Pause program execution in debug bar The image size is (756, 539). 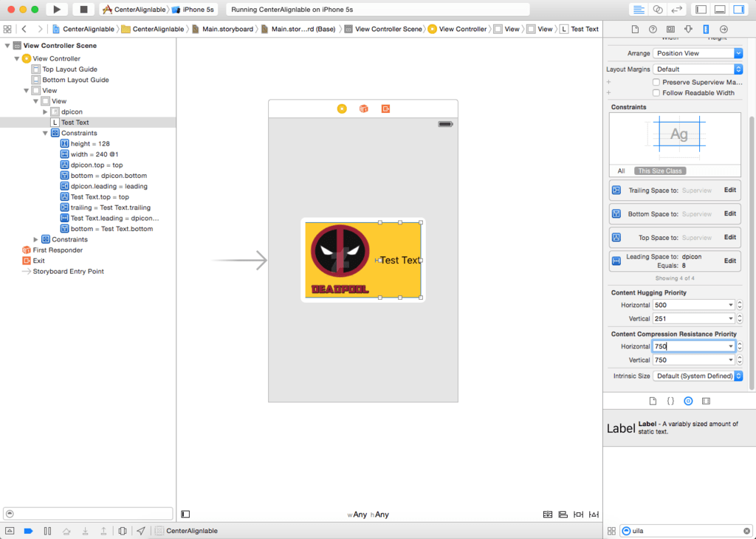47,531
